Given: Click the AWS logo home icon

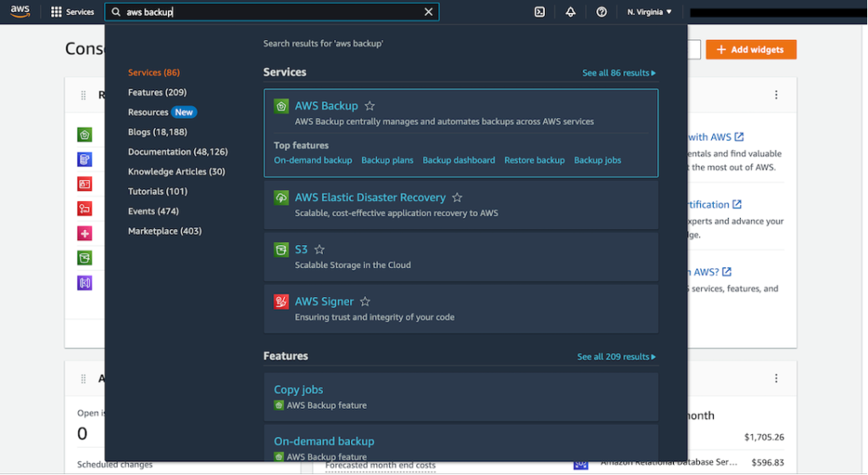Looking at the screenshot, I should (x=20, y=12).
